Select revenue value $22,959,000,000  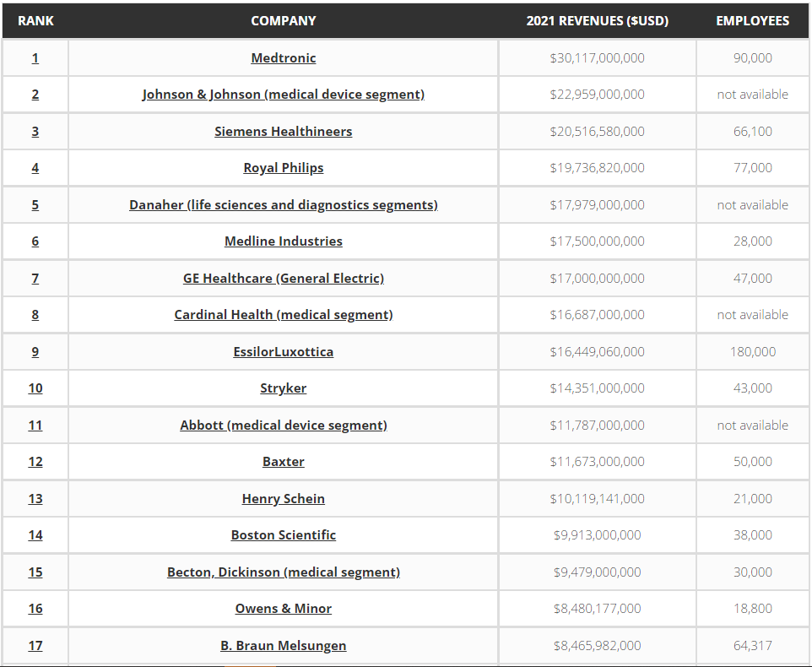pyautogui.click(x=597, y=95)
